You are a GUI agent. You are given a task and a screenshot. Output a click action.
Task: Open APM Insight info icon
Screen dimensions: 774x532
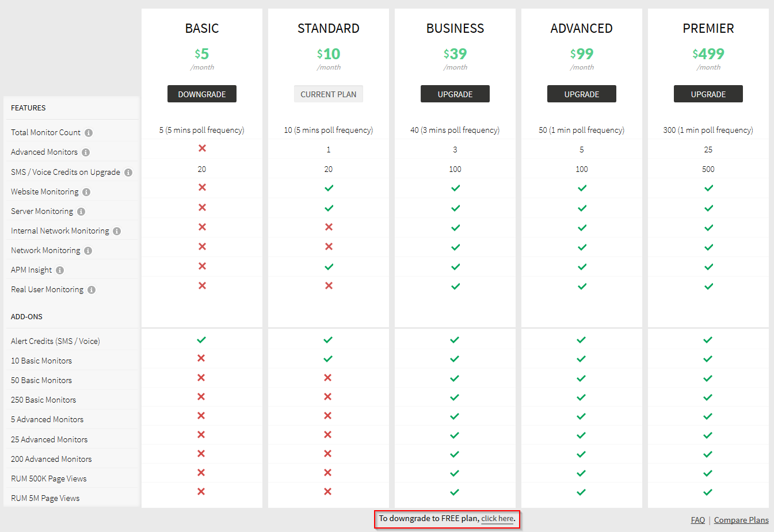click(60, 270)
